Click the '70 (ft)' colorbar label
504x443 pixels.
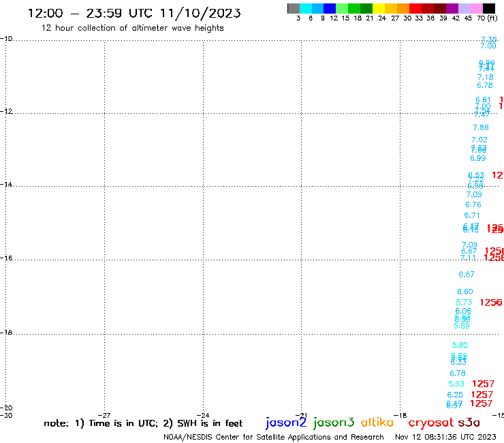(x=487, y=18)
